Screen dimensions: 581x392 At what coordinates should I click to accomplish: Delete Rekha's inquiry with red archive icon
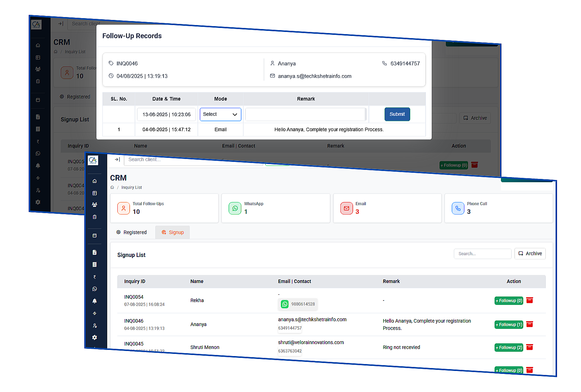coord(530,300)
